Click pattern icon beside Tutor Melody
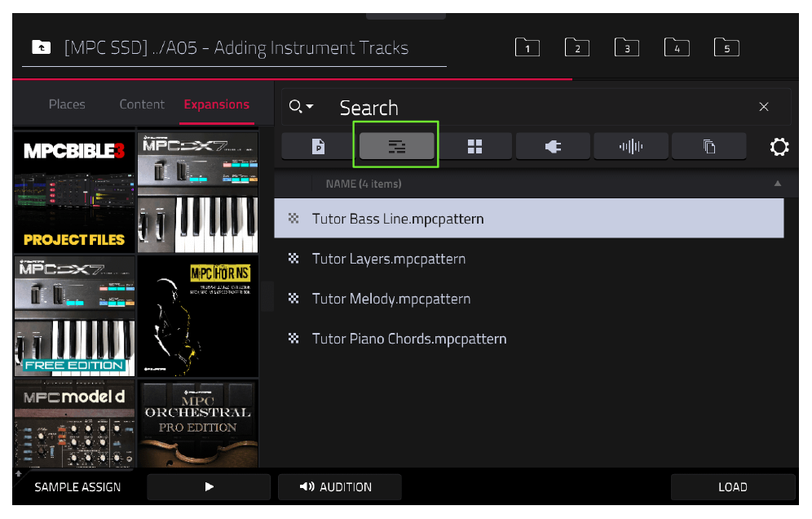Viewport: 812px width, 519px height. point(293,298)
